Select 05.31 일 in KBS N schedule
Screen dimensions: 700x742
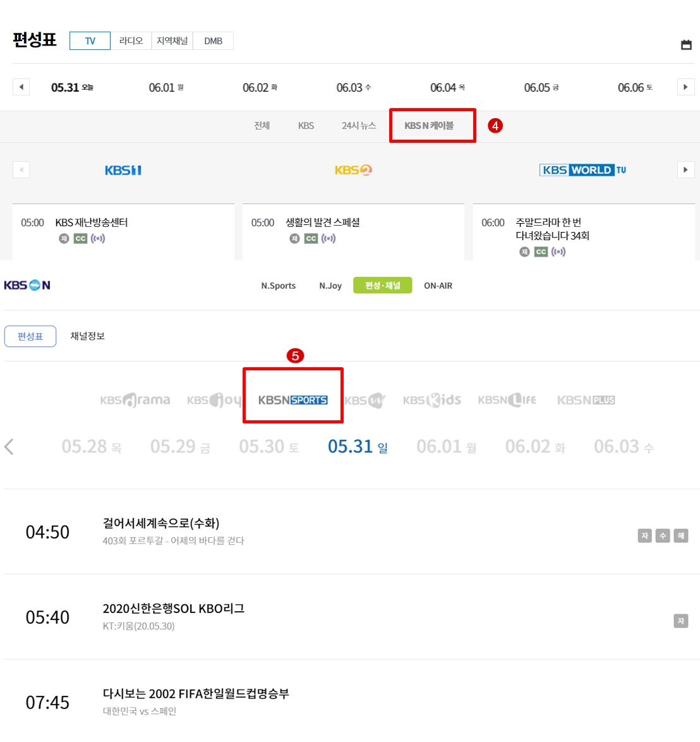coord(358,447)
